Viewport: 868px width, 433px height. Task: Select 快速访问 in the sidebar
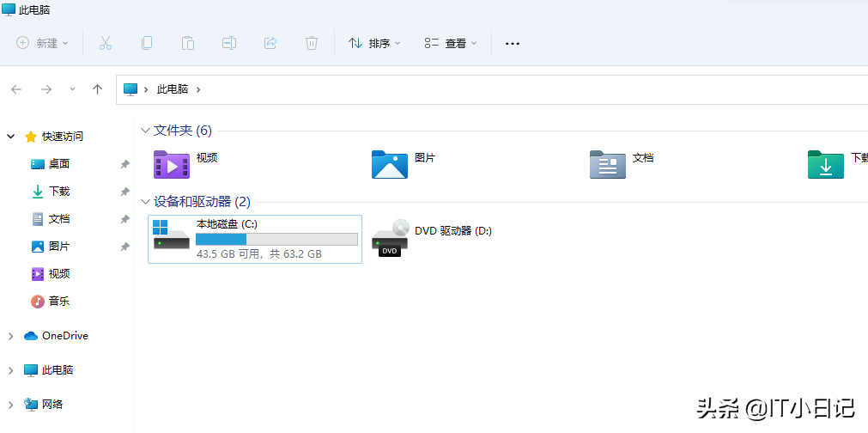(63, 137)
